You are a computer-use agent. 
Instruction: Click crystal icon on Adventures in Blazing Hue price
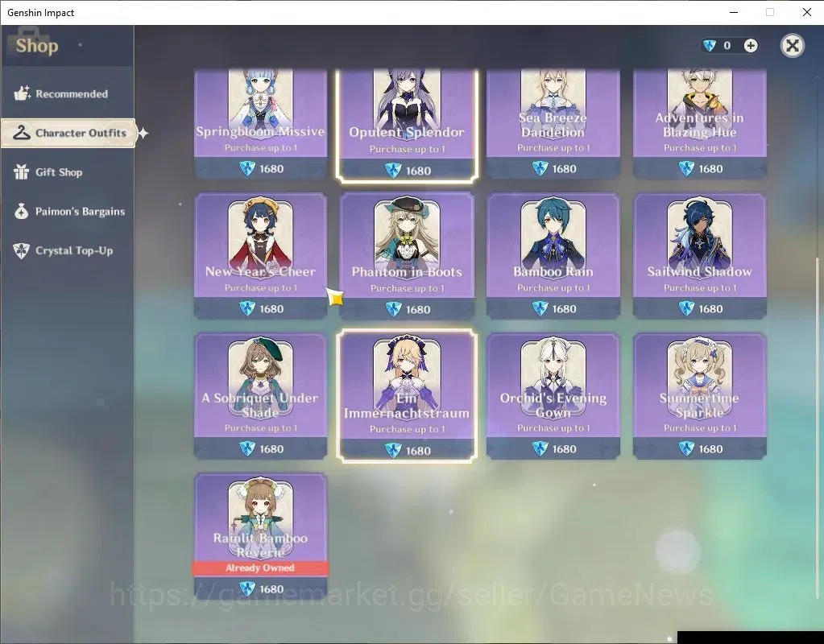point(686,168)
